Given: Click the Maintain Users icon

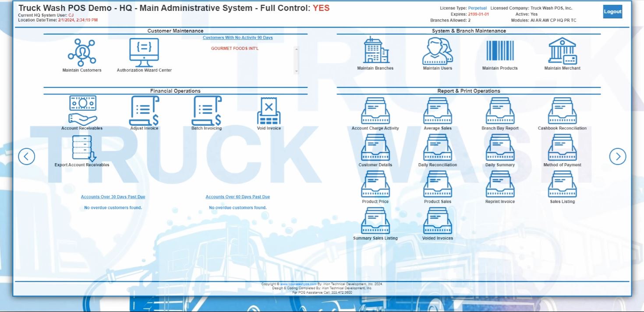Looking at the screenshot, I should [438, 51].
